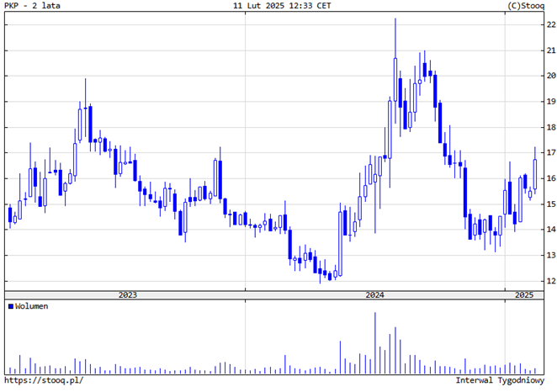Click the 15 price axis label
557x392 pixels.
549,204
